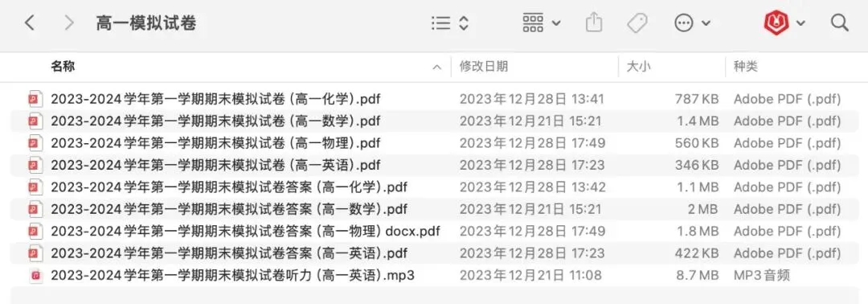868x304 pixels.
Task: Select 试卷答案 (高一物理) docx.pdf file
Action: [434, 231]
